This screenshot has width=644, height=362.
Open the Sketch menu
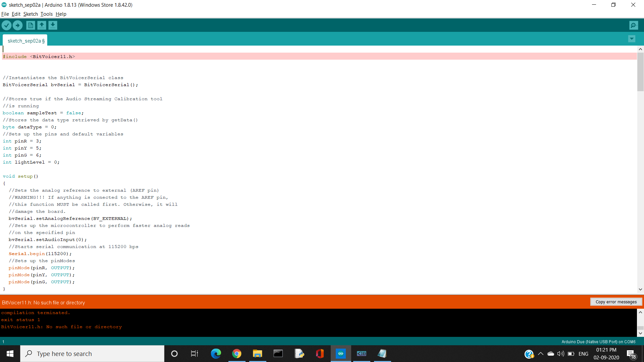point(31,14)
